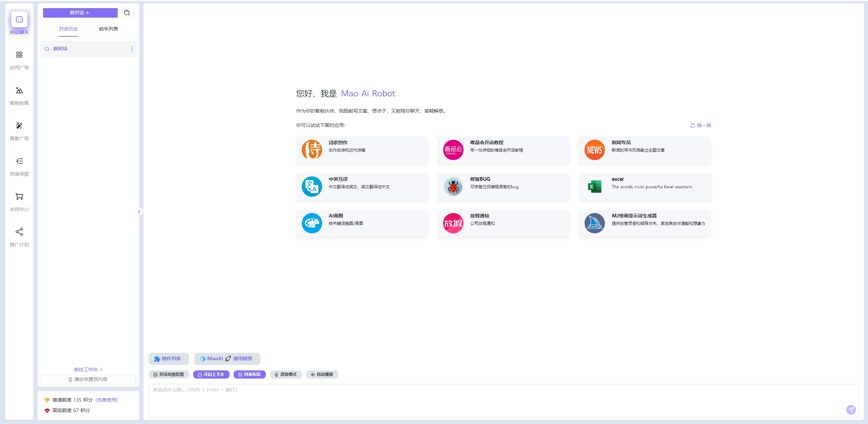This screenshot has height=424, width=868.
Task: Follow the 前往工作台 link
Action: pyautogui.click(x=88, y=369)
